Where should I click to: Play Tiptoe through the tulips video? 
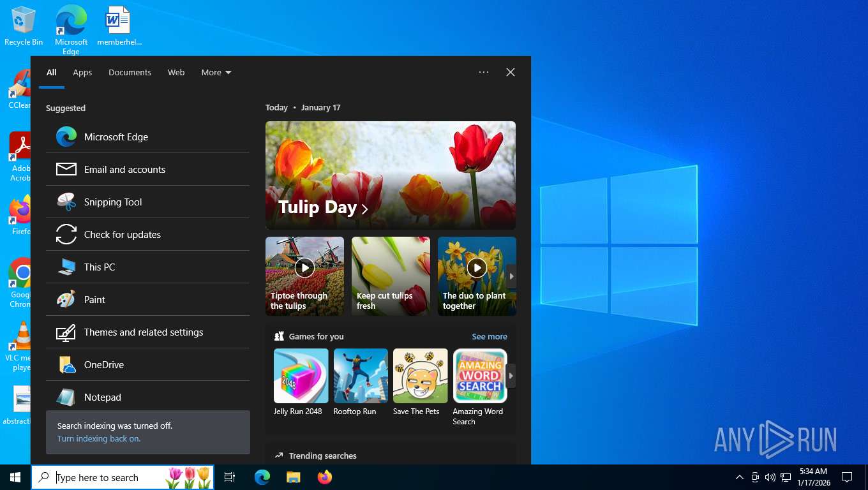(x=304, y=276)
